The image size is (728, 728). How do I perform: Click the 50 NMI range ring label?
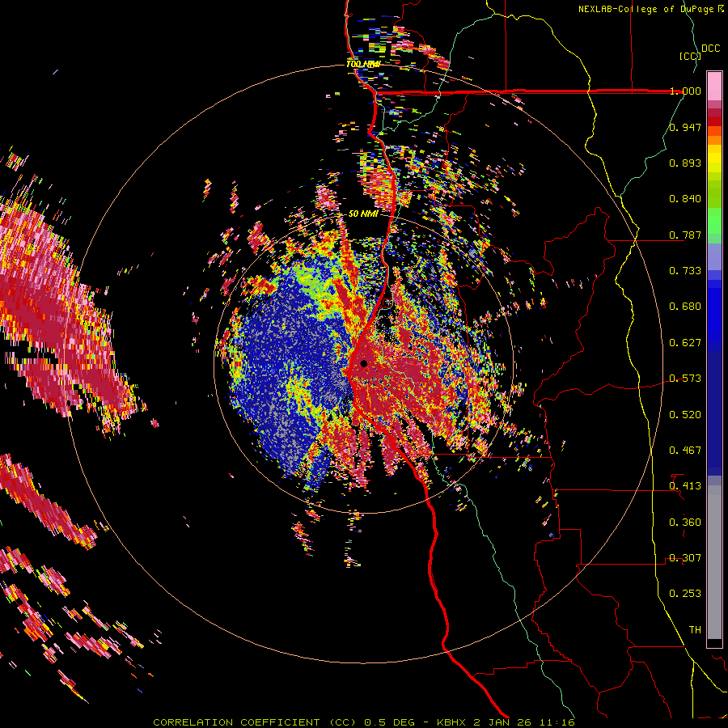coord(363,214)
